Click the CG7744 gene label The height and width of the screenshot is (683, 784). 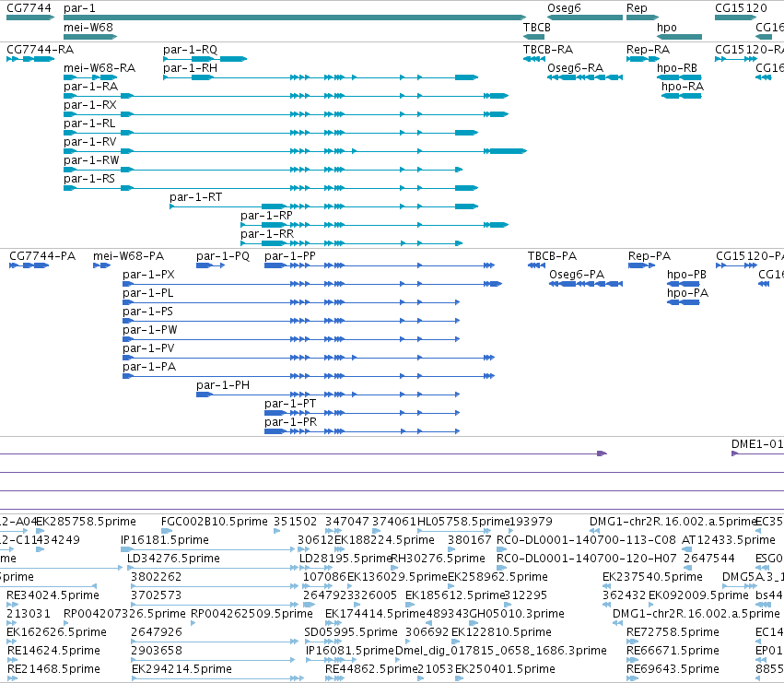(29, 8)
